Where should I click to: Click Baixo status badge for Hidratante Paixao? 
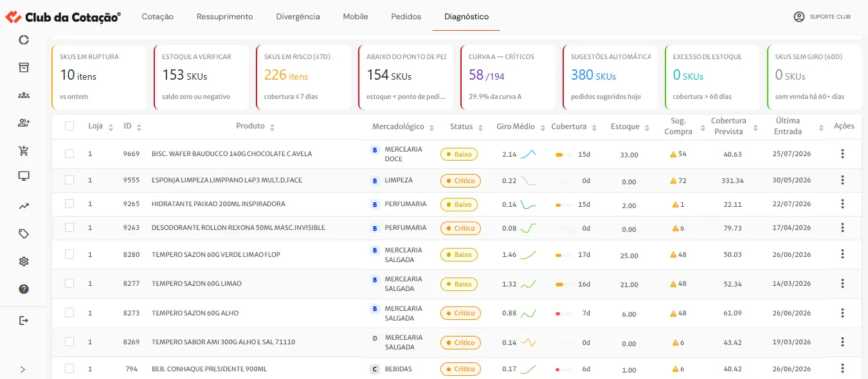459,204
